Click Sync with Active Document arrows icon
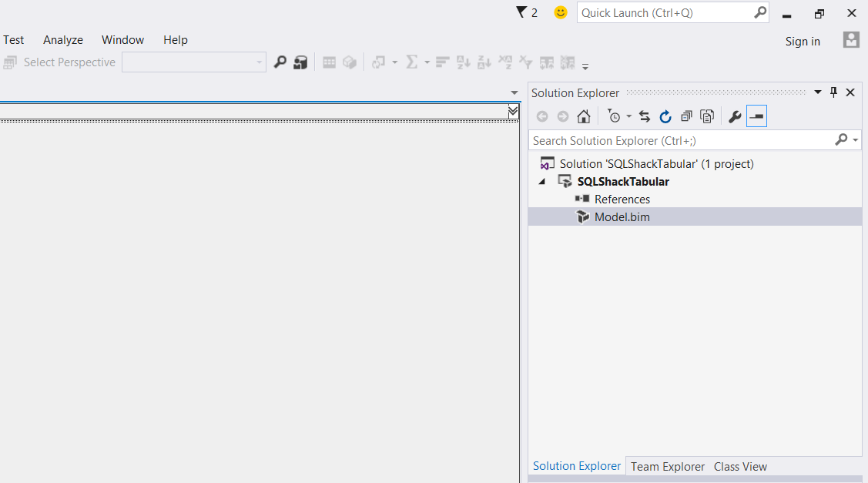Viewport: 868px width, 483px height. (x=645, y=116)
